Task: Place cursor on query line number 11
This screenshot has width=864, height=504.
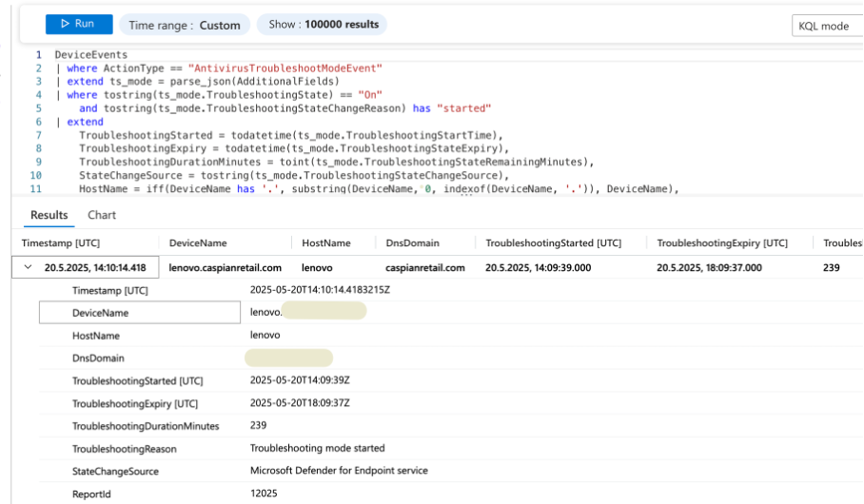Action: [36, 189]
